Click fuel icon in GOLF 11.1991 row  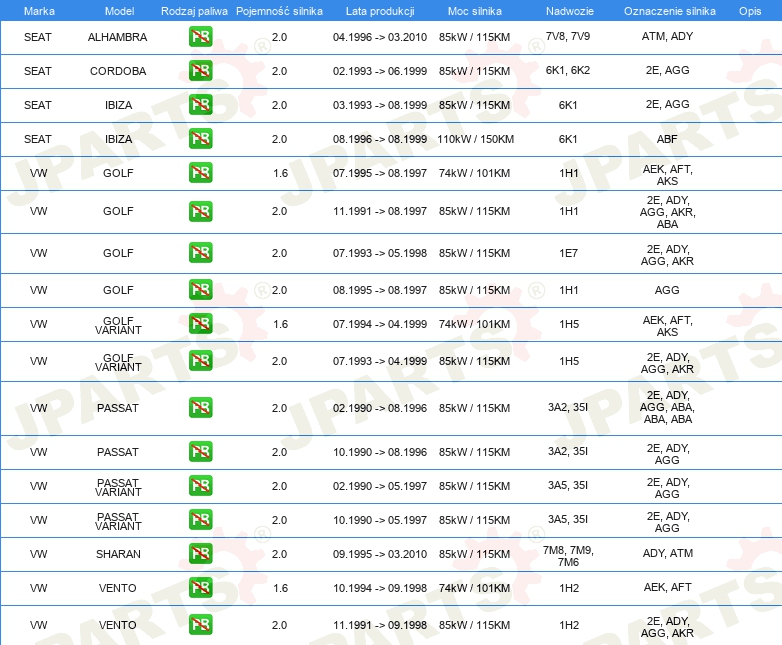tap(200, 211)
